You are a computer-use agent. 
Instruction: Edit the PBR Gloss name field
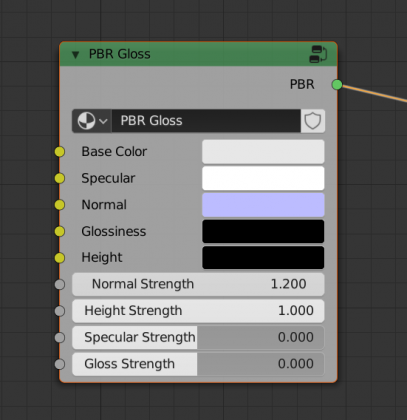(x=206, y=121)
